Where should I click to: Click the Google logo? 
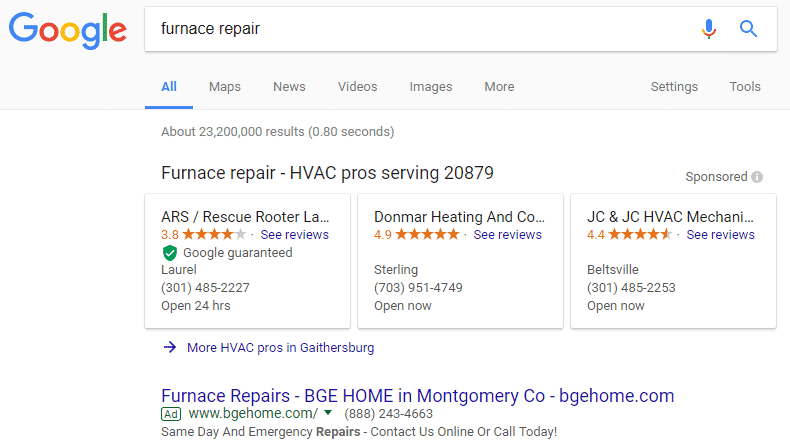click(x=66, y=30)
